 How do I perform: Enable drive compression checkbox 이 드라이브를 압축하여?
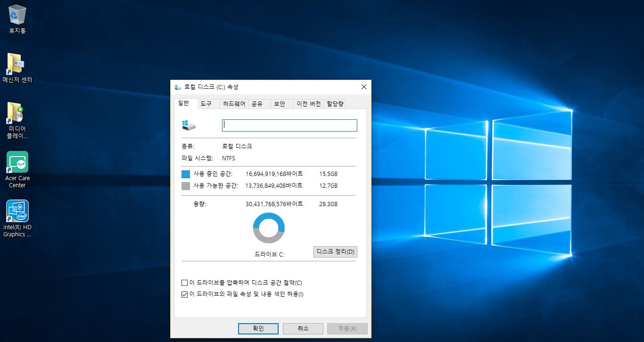(184, 283)
